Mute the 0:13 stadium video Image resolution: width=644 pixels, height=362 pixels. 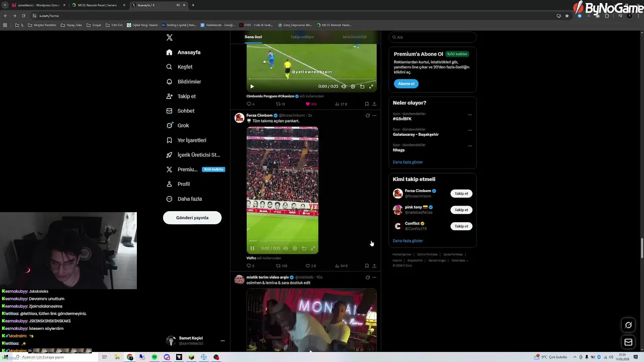click(x=285, y=248)
